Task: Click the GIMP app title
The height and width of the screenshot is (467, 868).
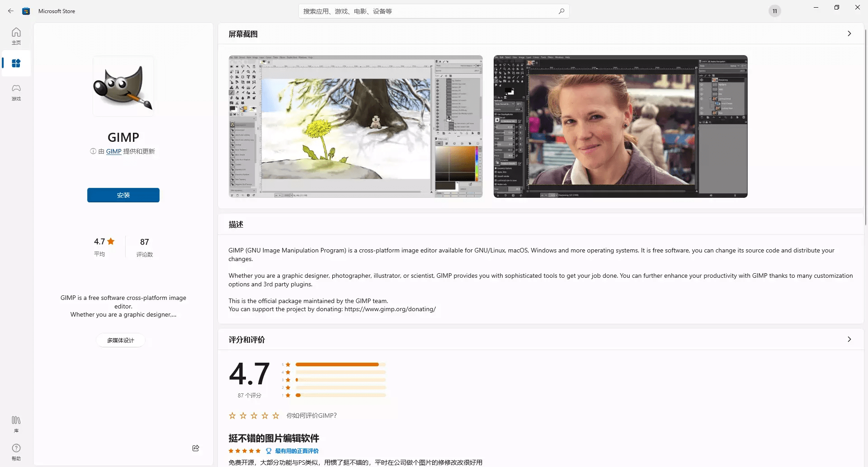Action: tap(123, 137)
